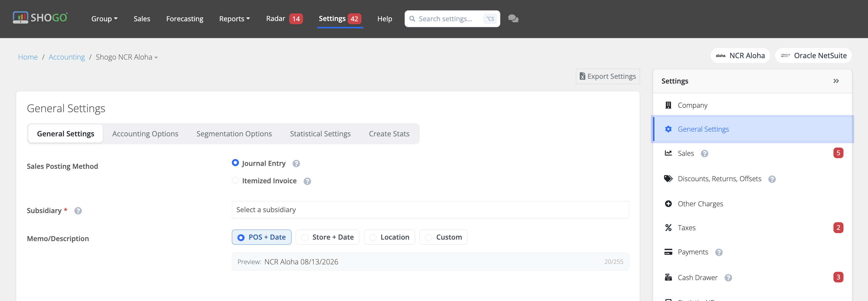868x301 pixels.
Task: Click the Export Settings button
Action: (x=608, y=76)
